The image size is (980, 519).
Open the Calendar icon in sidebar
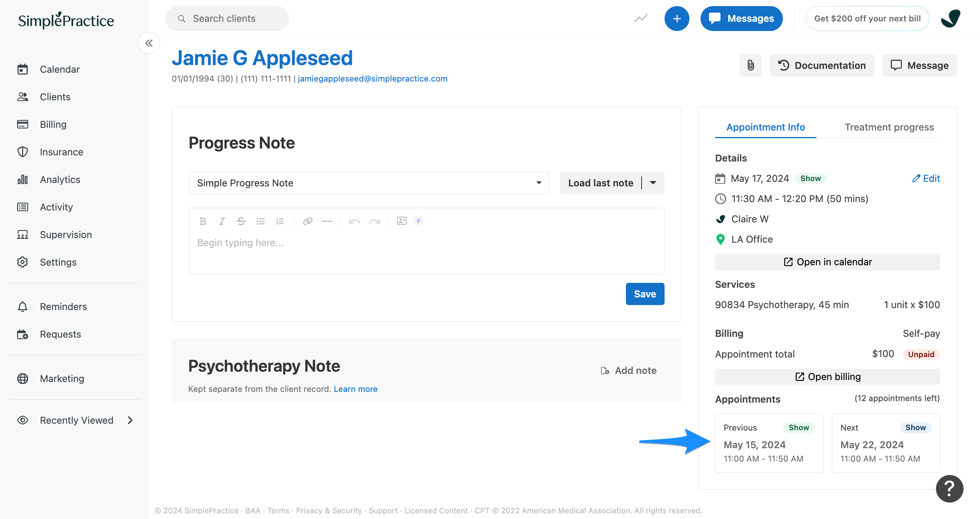click(x=23, y=69)
